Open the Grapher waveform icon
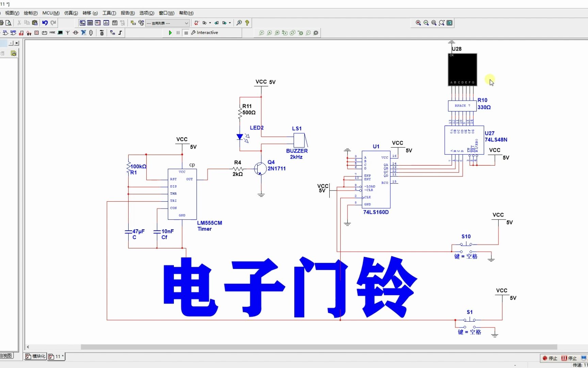Viewport: 588px width, 368px height. 106,23
